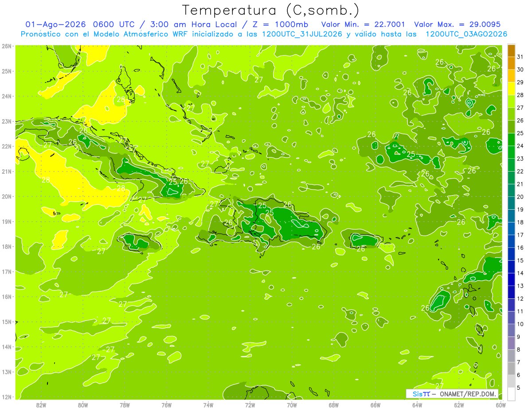Click the '30' value on color scale

(520, 70)
